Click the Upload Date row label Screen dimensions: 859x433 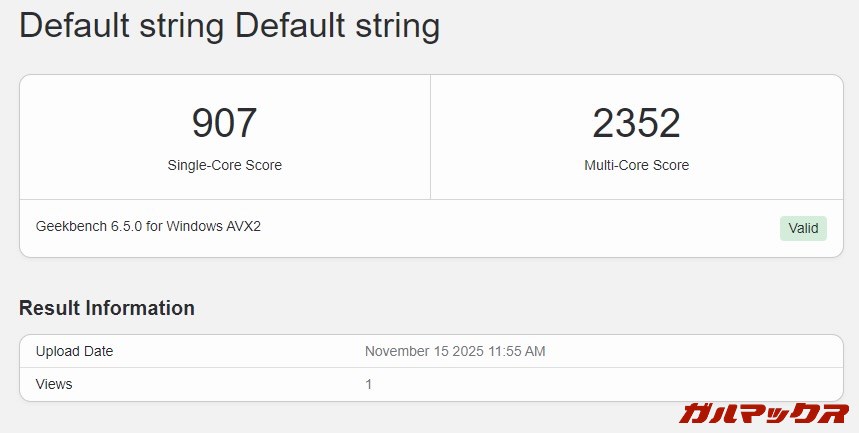[x=74, y=351]
